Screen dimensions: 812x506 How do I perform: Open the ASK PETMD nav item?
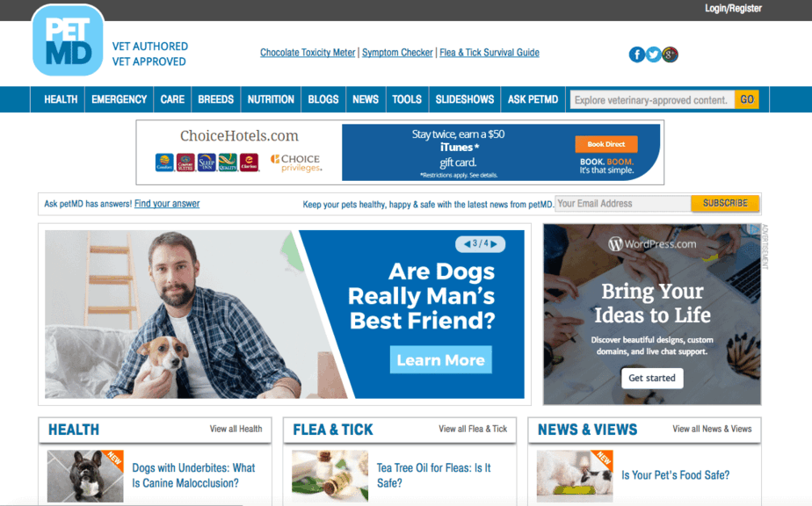[533, 99]
